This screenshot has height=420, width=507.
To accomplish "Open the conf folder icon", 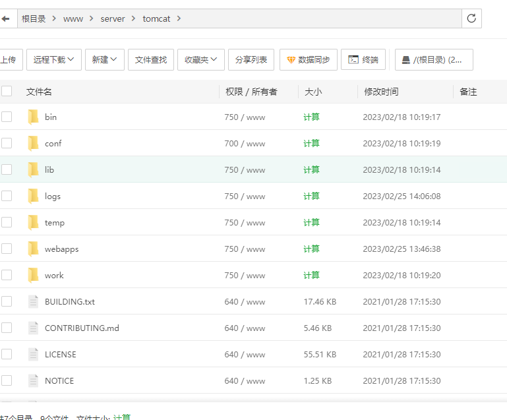I will click(x=34, y=143).
